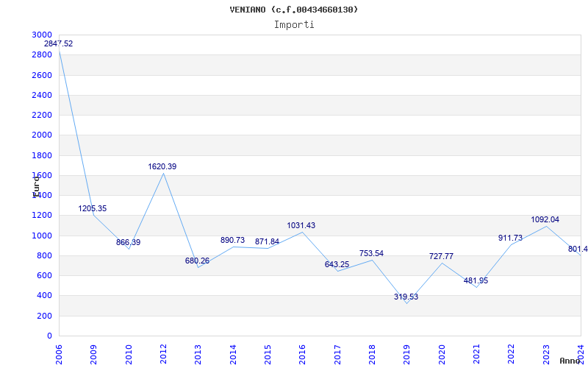Click the 1000 y-axis tick
This screenshot has height=368, width=588.
click(x=42, y=236)
